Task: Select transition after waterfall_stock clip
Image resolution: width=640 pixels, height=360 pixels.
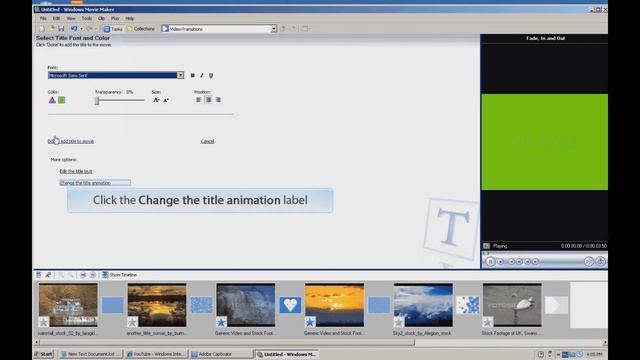Action: coord(113,305)
